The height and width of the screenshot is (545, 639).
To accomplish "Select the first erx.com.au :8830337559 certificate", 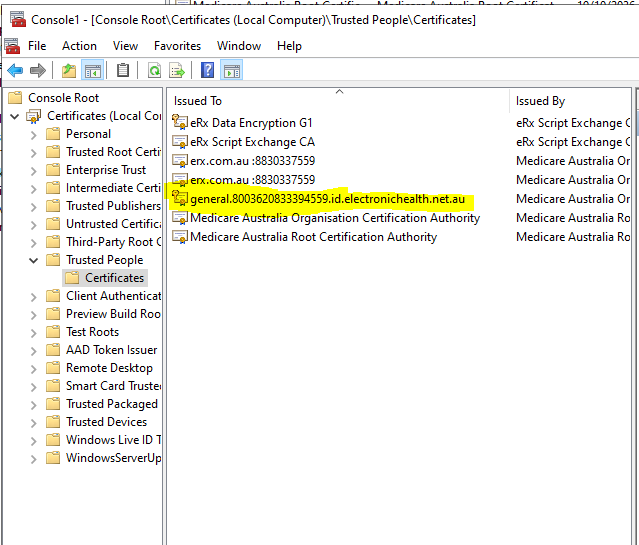I will (x=252, y=161).
